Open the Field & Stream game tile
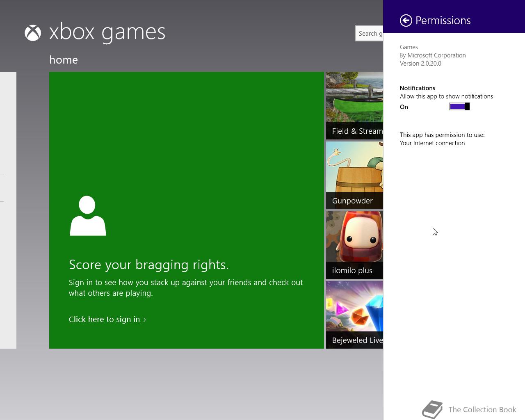Screen dimensions: 525x420 [x=355, y=106]
